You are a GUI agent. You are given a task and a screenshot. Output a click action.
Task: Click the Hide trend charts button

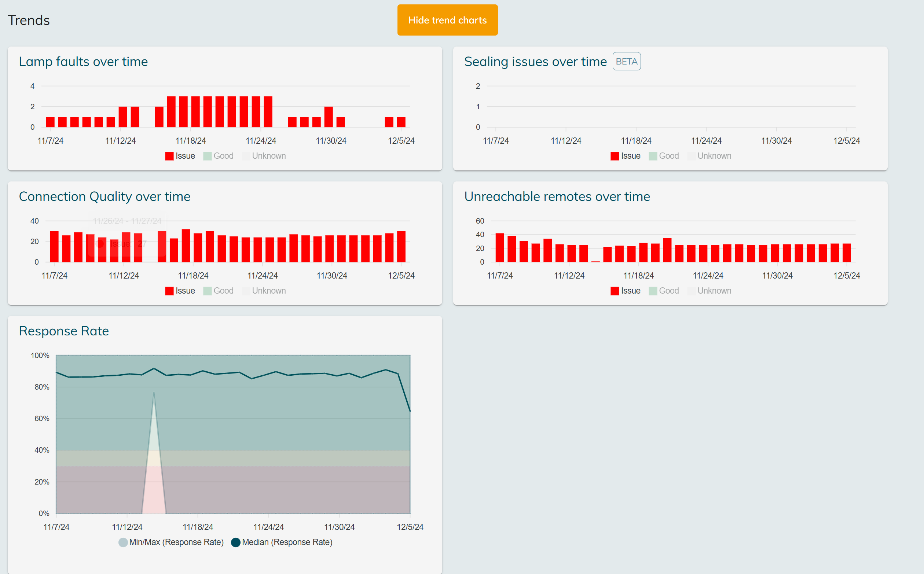pyautogui.click(x=447, y=20)
